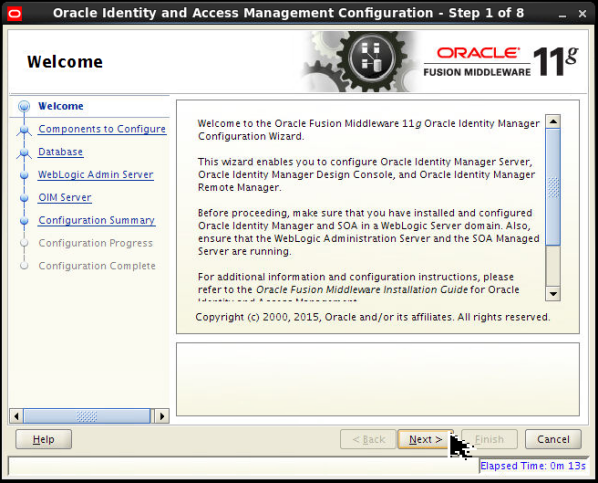This screenshot has height=483, width=598.
Task: Click Components to Configure step node icon
Action: tap(24, 130)
